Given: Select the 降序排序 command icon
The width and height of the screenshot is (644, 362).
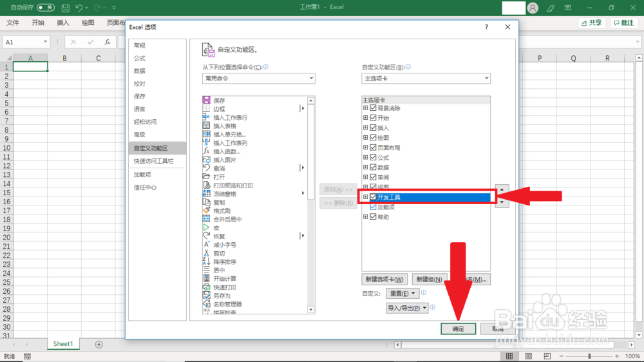Looking at the screenshot, I should point(206,262).
